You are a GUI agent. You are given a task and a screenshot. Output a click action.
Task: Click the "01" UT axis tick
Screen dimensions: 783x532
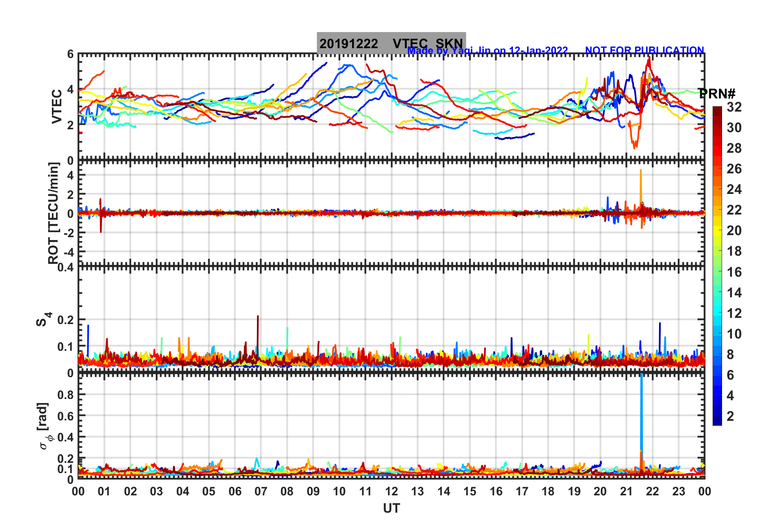pos(104,491)
